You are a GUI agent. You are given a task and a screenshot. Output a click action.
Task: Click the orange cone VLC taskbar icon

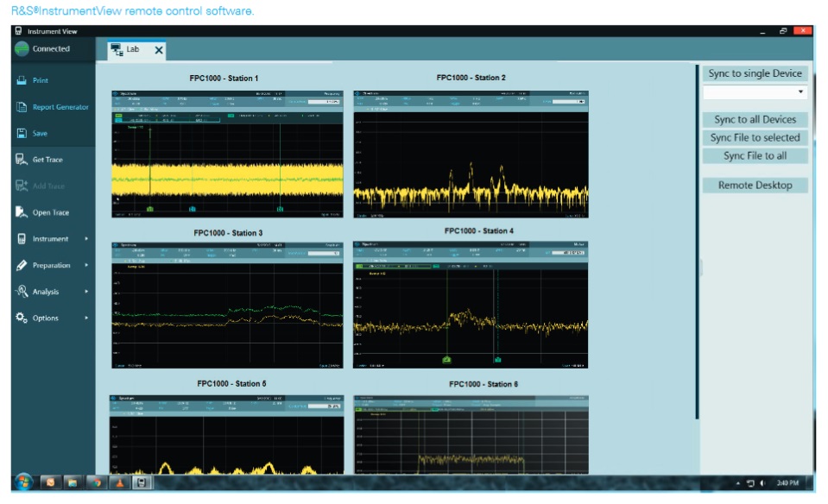click(119, 482)
